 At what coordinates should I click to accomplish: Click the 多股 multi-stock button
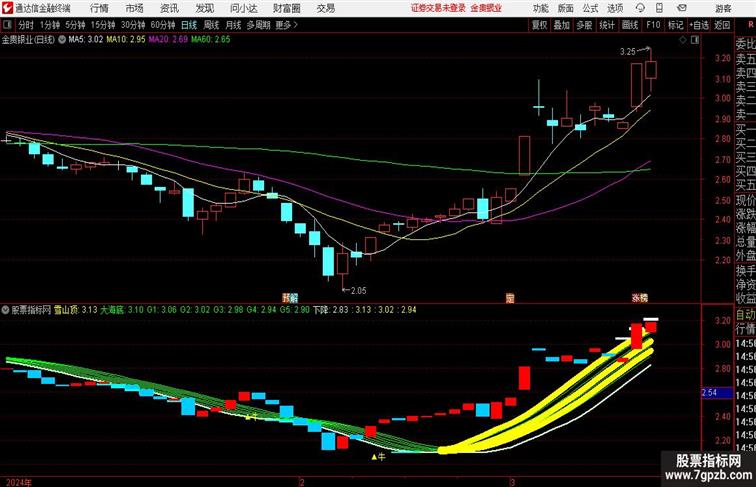pos(584,25)
